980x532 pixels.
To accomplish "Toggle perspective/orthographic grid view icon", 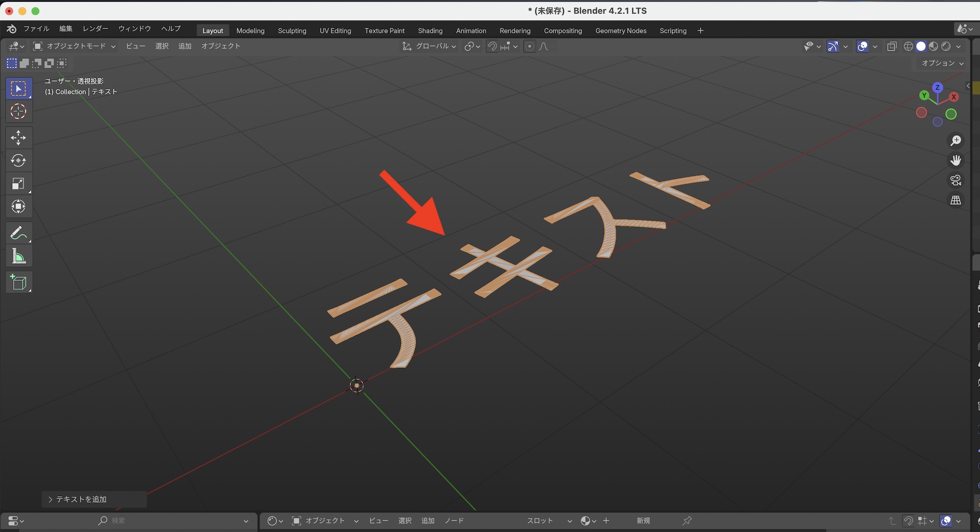I will (x=955, y=200).
